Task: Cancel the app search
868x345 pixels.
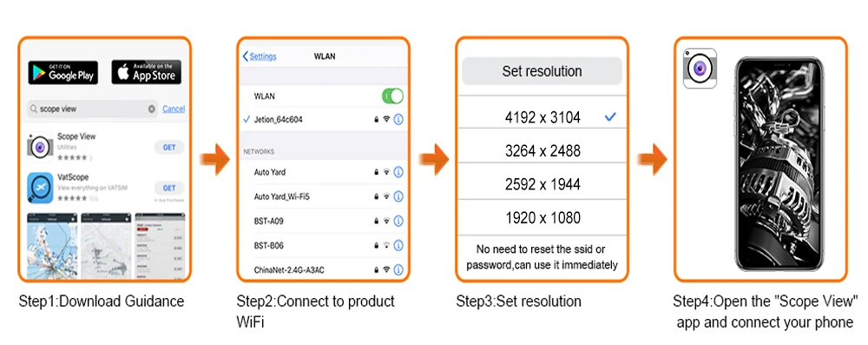Action: (174, 109)
